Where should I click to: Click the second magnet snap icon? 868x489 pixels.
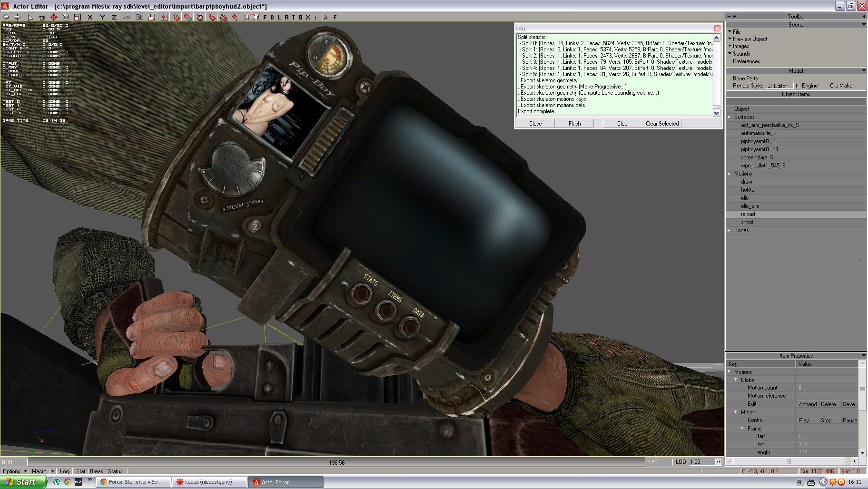pos(188,17)
